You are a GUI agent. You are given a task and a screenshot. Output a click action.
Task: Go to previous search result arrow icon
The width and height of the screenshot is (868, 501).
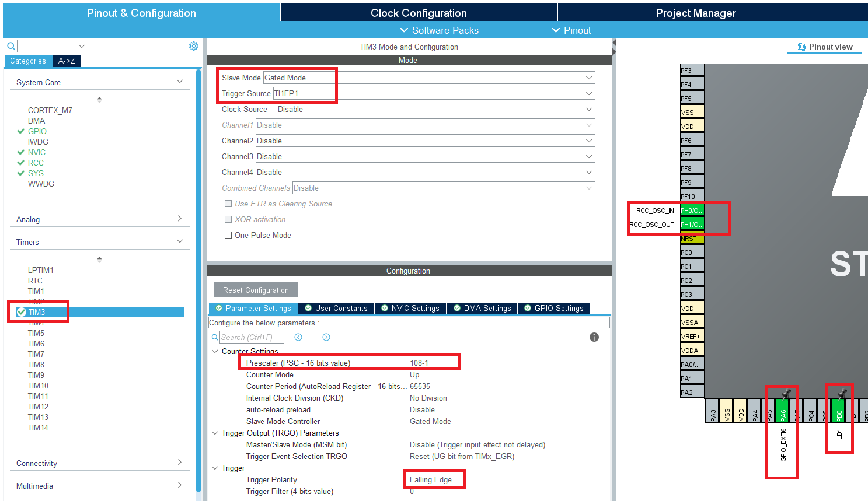[x=298, y=337]
